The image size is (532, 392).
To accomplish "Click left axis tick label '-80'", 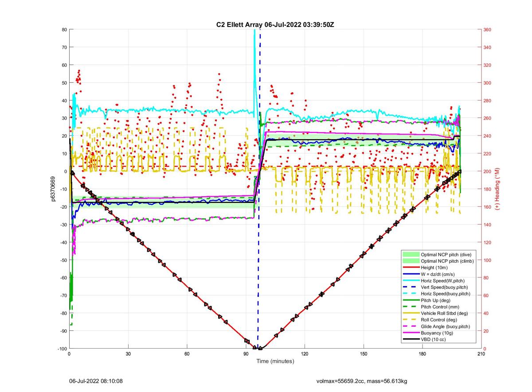I will [63, 313].
